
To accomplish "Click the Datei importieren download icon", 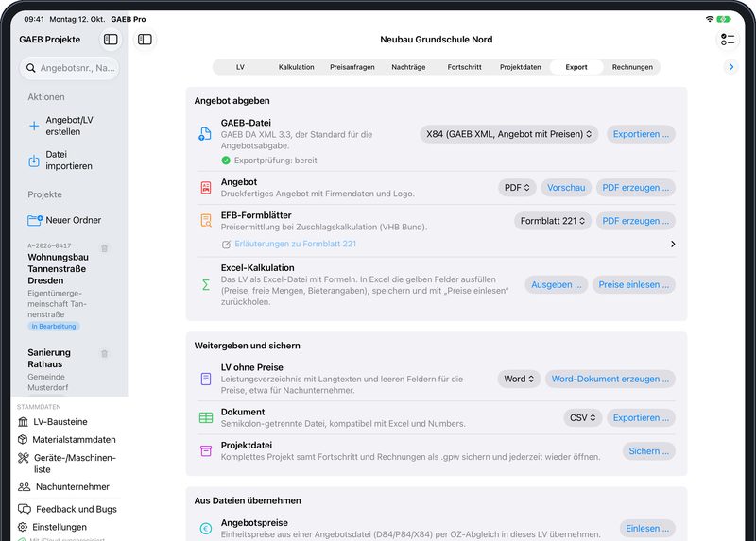I will point(34,161).
